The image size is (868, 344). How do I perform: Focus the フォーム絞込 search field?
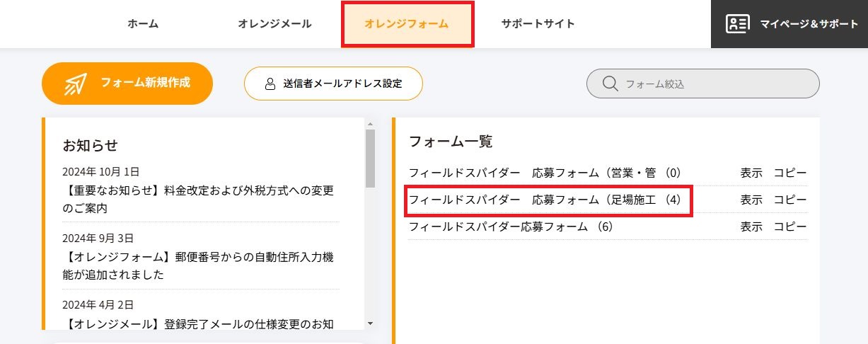(x=714, y=84)
